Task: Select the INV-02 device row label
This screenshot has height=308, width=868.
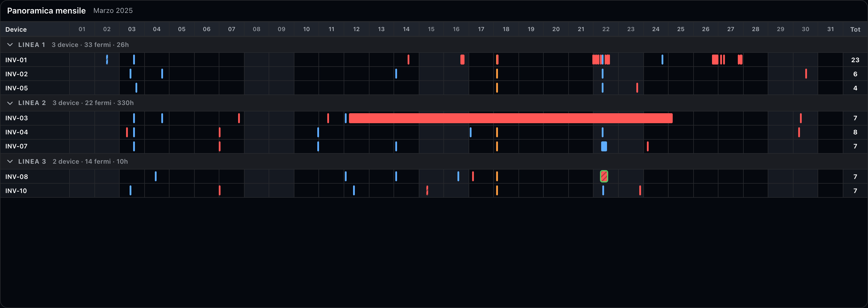Action: point(16,74)
